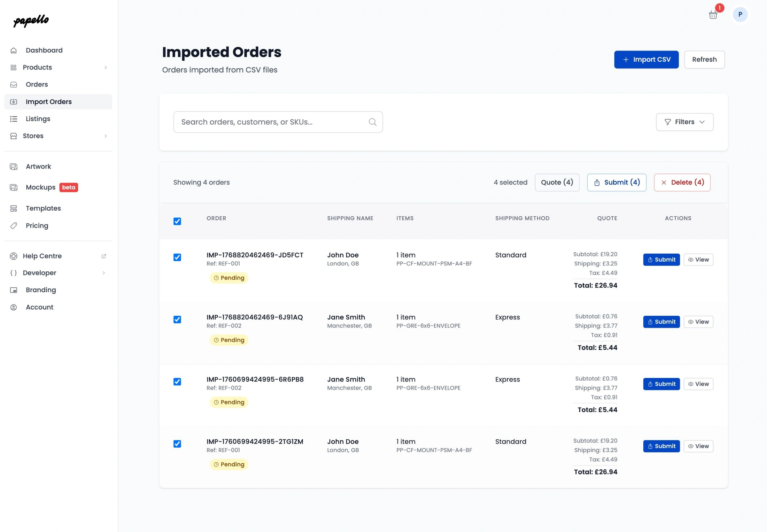Click the search magnifier icon

pos(372,122)
